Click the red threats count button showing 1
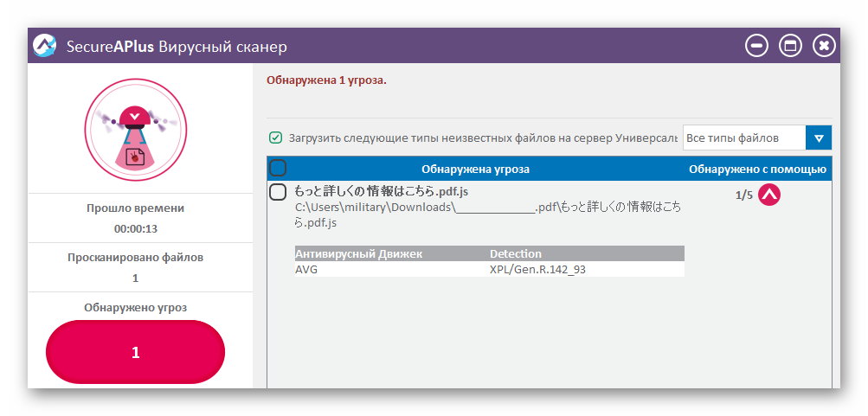 click(136, 352)
